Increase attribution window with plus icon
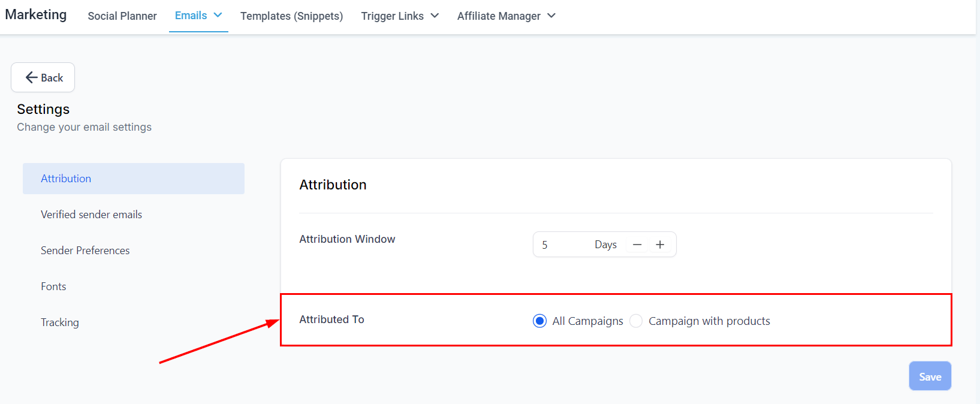Screen dimensions: 980x404 pyautogui.click(x=660, y=245)
